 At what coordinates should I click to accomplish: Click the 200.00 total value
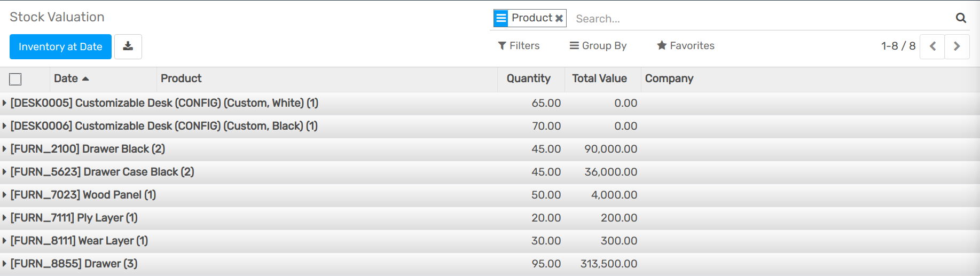[619, 218]
